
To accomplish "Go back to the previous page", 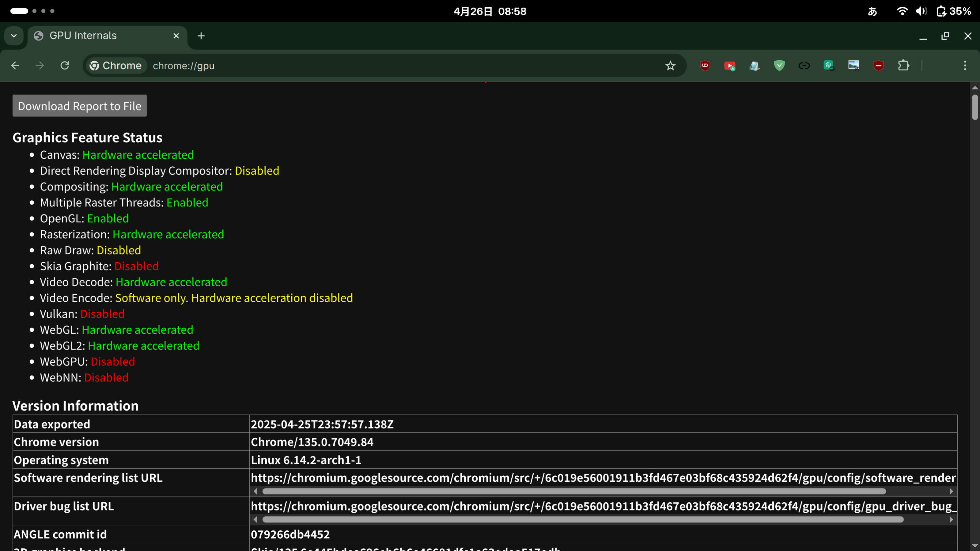I will (15, 66).
